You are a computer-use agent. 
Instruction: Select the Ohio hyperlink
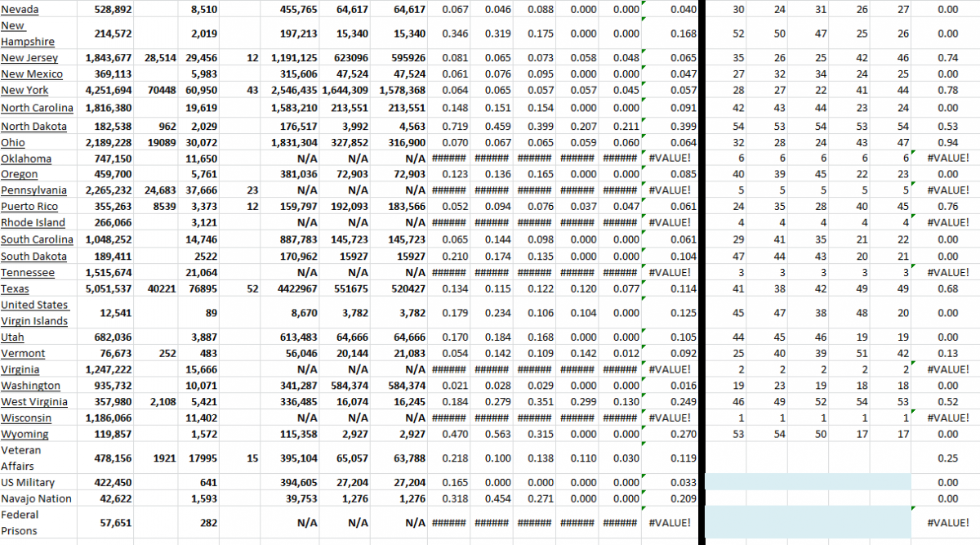(15, 142)
